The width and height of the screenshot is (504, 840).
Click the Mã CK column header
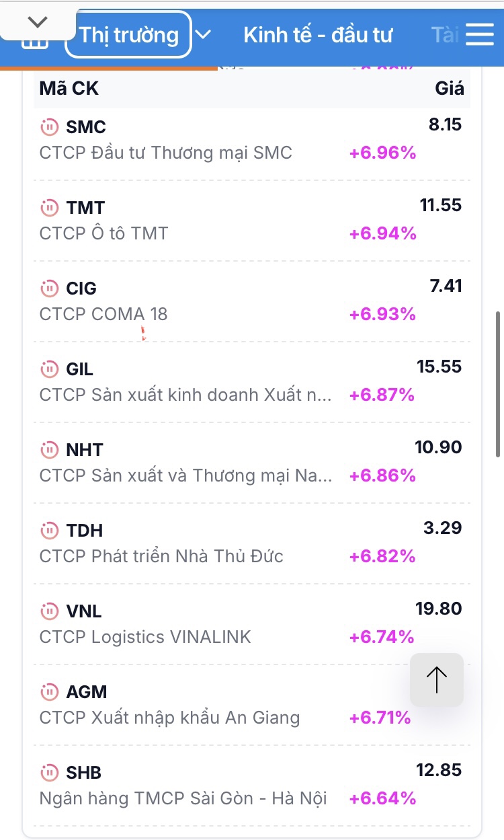[x=69, y=88]
